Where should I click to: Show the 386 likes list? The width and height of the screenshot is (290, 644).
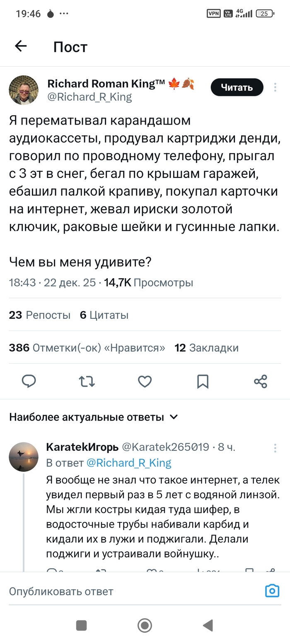pyautogui.click(x=87, y=348)
